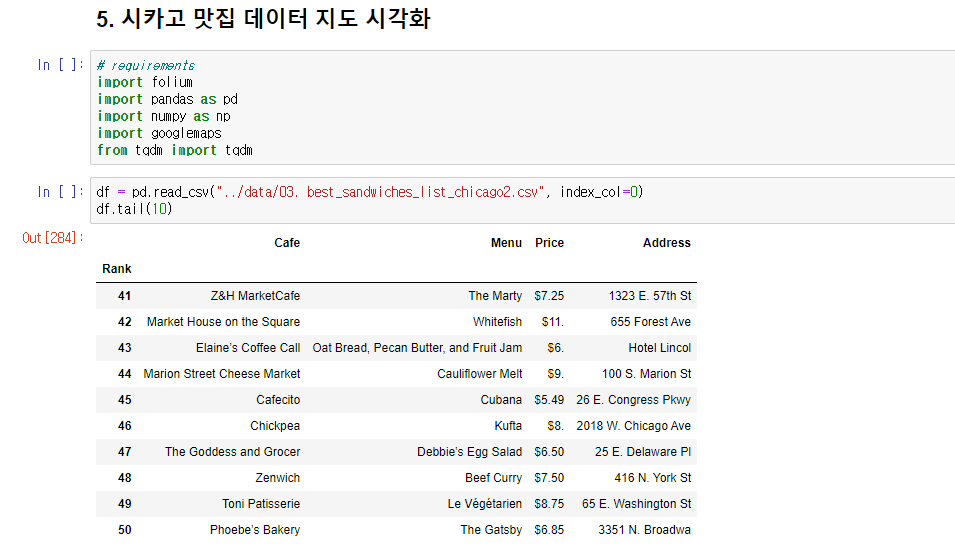Click menu cell 'Beef Curry'
The image size is (955, 552).
(x=493, y=478)
